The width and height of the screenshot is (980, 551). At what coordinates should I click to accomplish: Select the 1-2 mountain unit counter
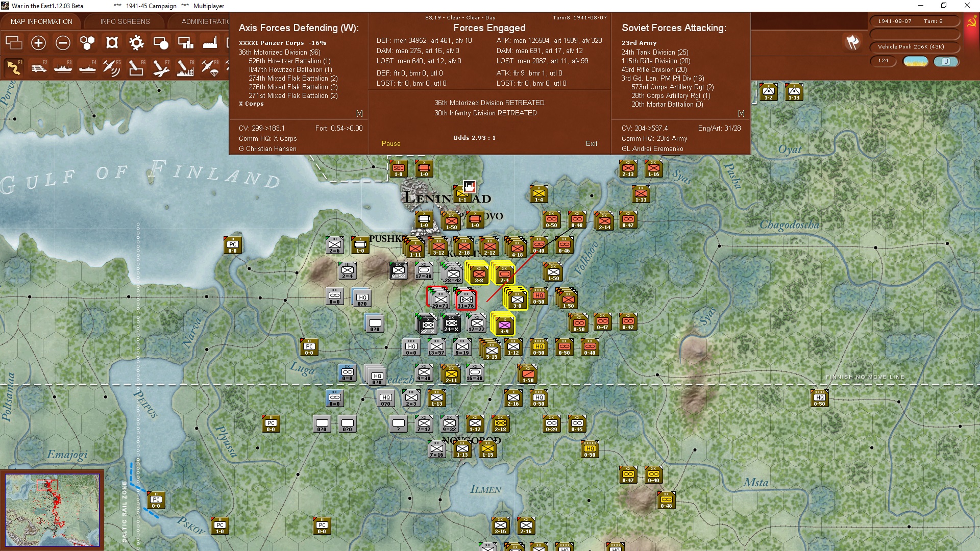click(769, 93)
